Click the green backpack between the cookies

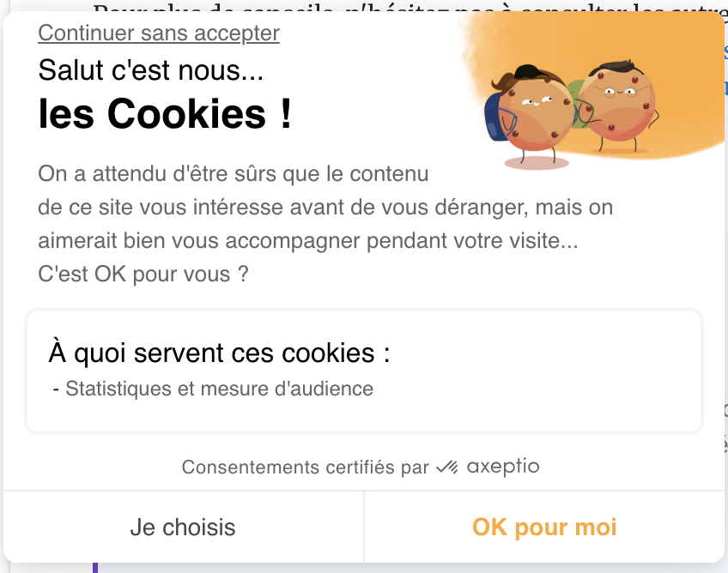pos(576,103)
